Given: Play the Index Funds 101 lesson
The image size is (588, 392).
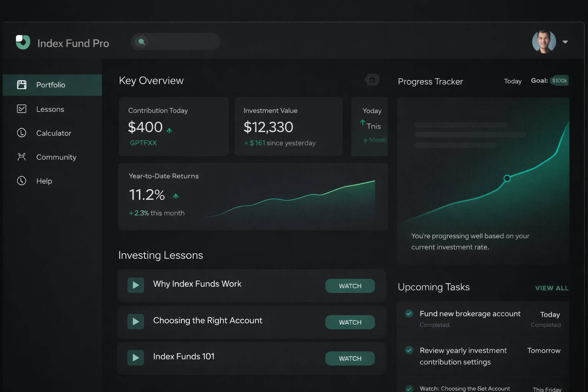Looking at the screenshot, I should [x=136, y=358].
